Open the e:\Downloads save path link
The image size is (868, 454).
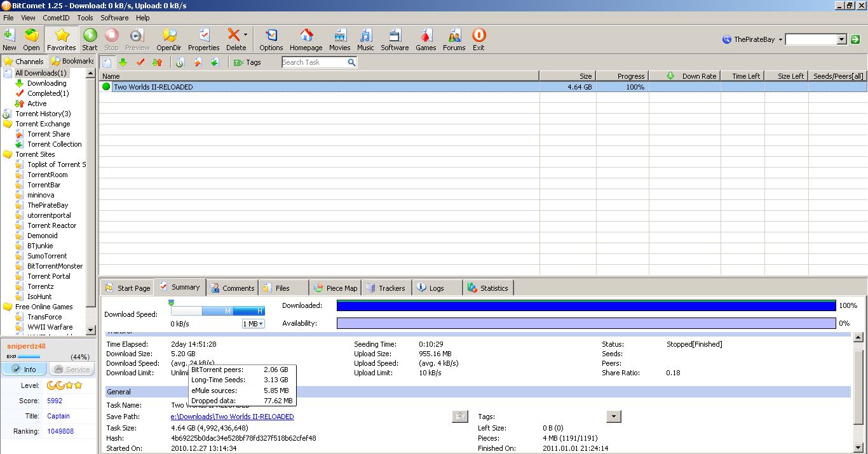point(232,417)
